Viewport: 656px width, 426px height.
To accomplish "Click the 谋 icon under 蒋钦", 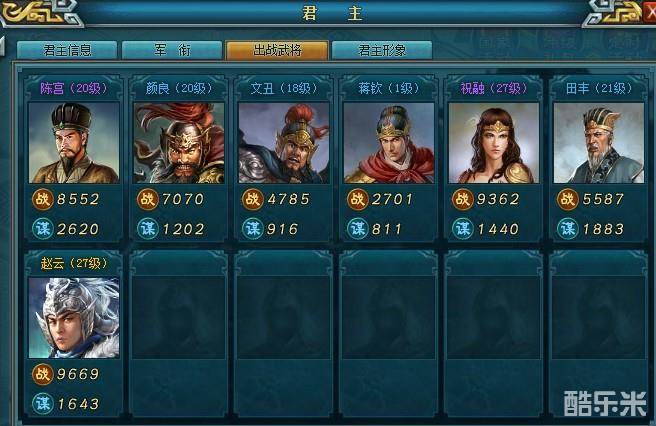I will (358, 228).
